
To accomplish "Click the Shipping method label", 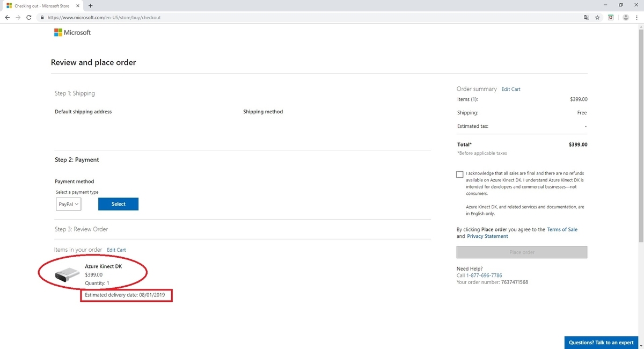I will [x=263, y=112].
